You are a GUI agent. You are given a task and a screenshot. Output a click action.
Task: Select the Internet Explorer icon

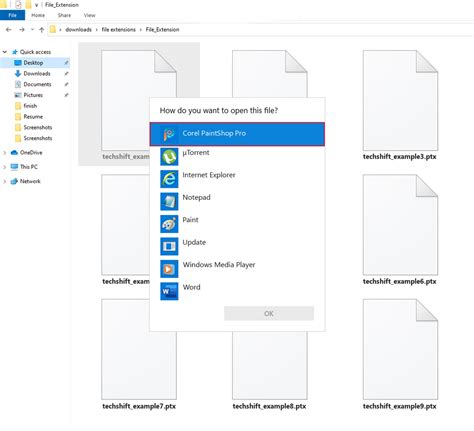click(x=169, y=179)
